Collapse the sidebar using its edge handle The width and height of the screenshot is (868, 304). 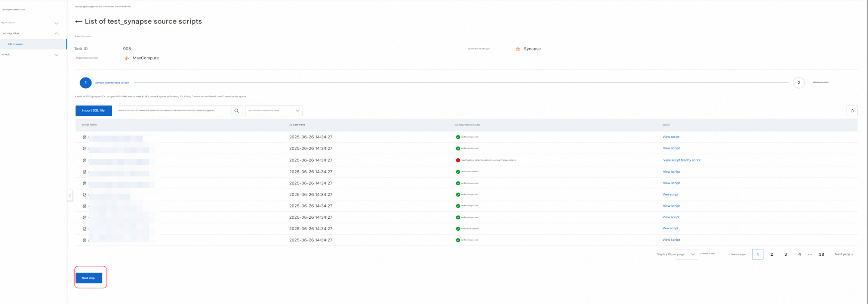tap(70, 195)
